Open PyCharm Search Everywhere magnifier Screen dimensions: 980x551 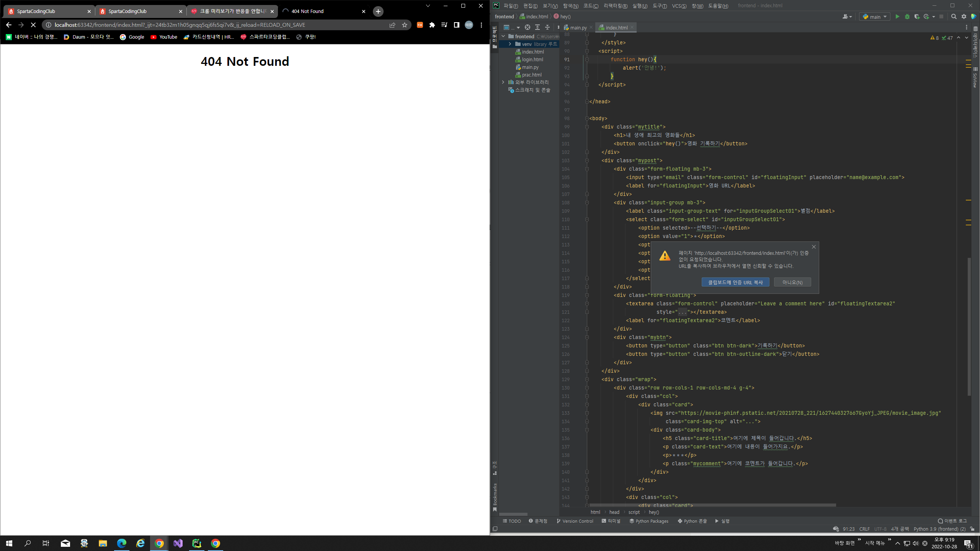[954, 16]
